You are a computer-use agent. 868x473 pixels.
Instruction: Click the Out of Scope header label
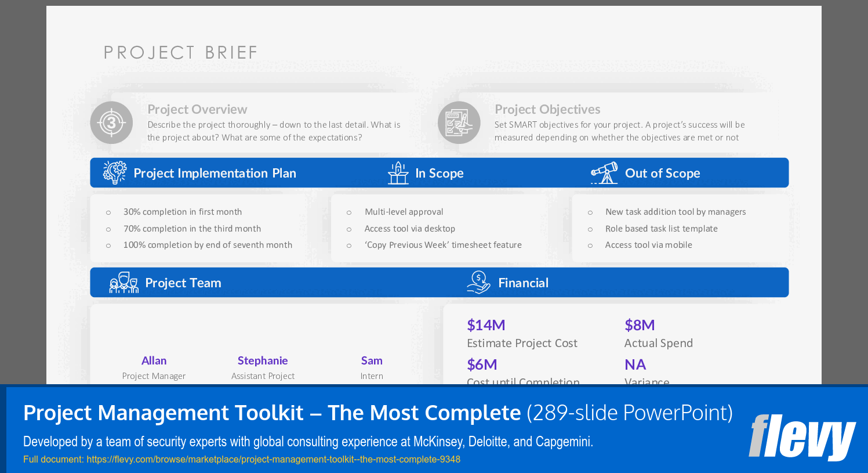pos(663,173)
